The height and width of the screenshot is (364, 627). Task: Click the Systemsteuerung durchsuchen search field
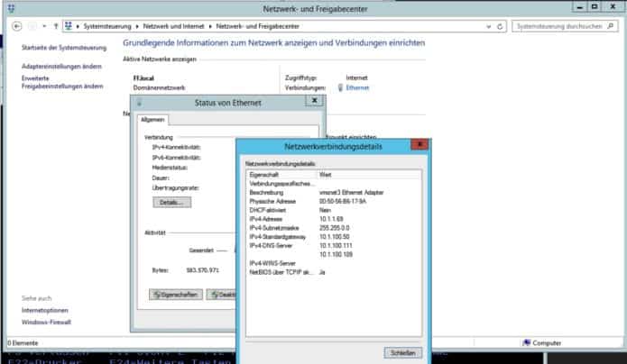559,26
